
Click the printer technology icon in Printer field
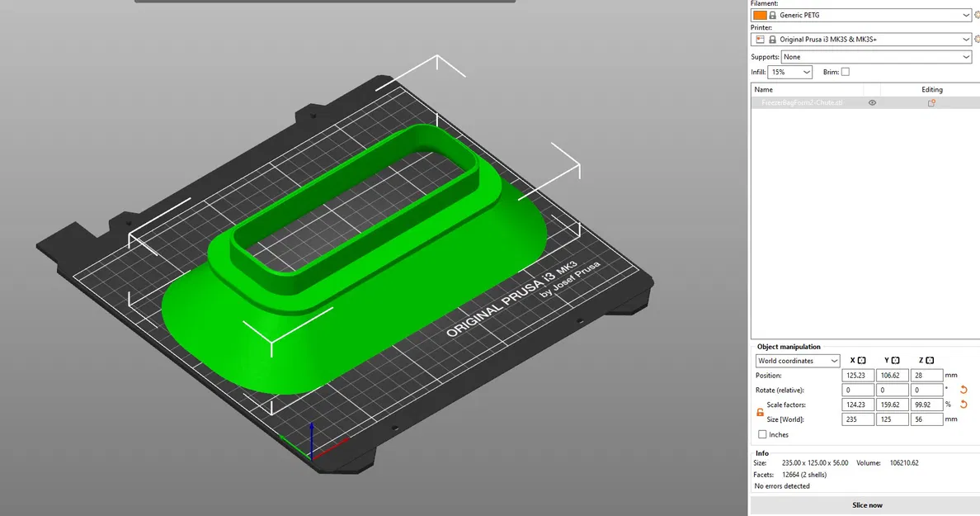tap(760, 40)
